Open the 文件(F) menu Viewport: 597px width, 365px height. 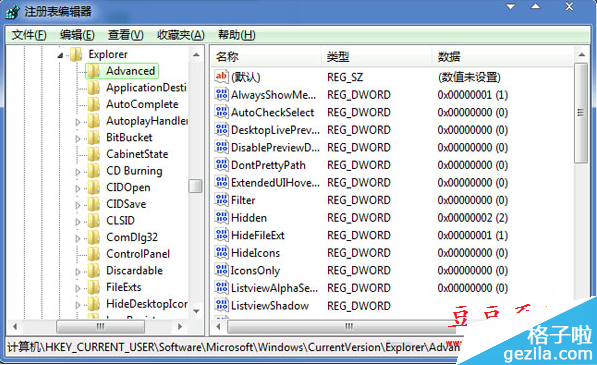29,35
